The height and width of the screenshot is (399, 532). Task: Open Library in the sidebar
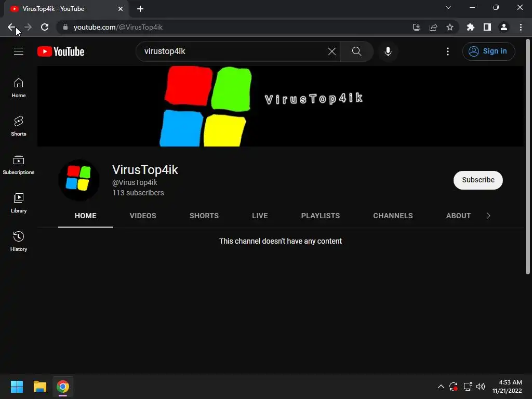coord(19,203)
